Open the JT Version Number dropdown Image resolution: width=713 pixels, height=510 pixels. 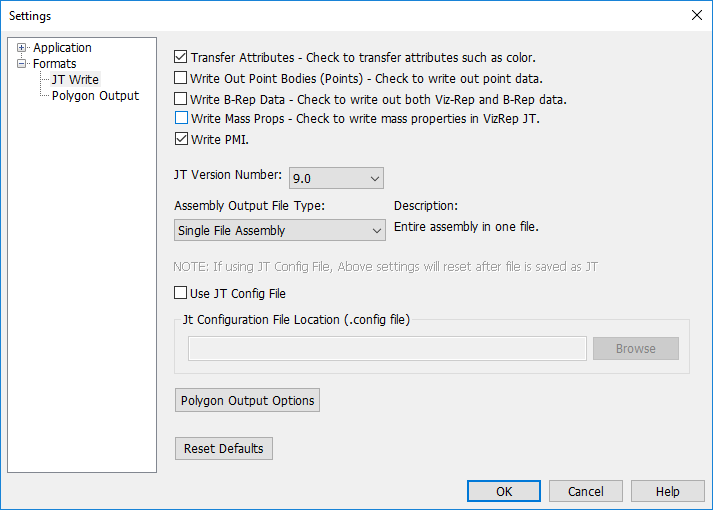pos(336,178)
